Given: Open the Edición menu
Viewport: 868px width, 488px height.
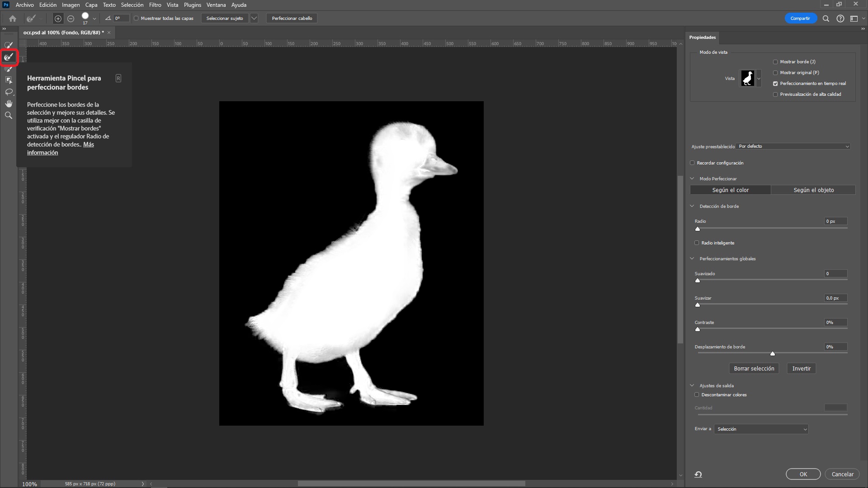Looking at the screenshot, I should tap(48, 5).
